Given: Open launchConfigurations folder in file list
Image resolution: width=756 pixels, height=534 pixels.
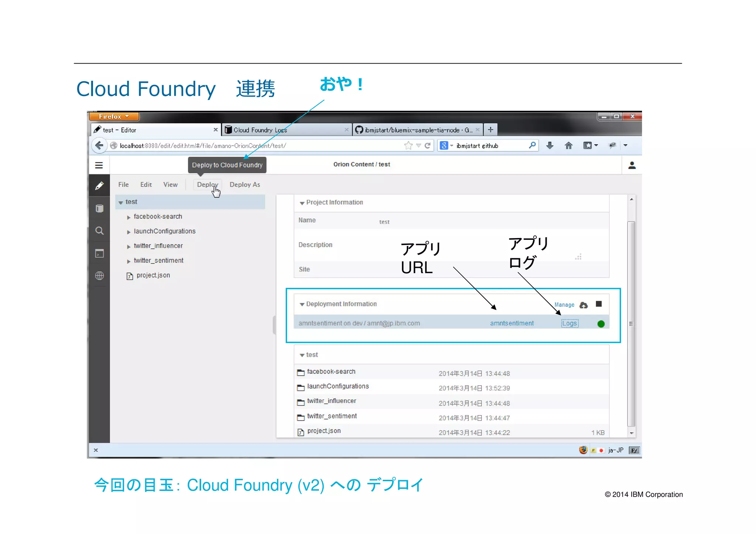Looking at the screenshot, I should (x=338, y=386).
